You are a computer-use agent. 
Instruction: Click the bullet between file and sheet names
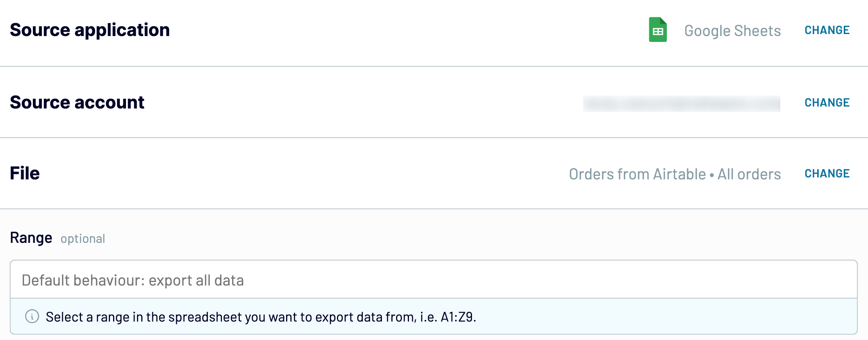tap(712, 175)
